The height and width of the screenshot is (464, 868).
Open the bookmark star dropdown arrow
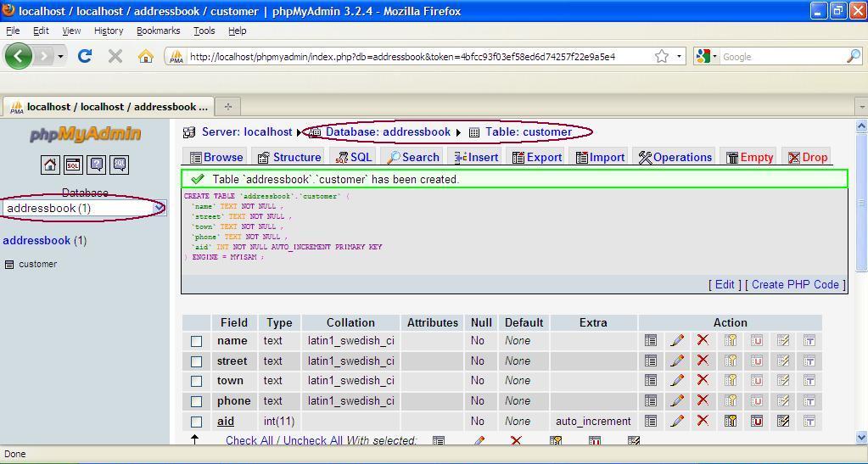point(680,57)
